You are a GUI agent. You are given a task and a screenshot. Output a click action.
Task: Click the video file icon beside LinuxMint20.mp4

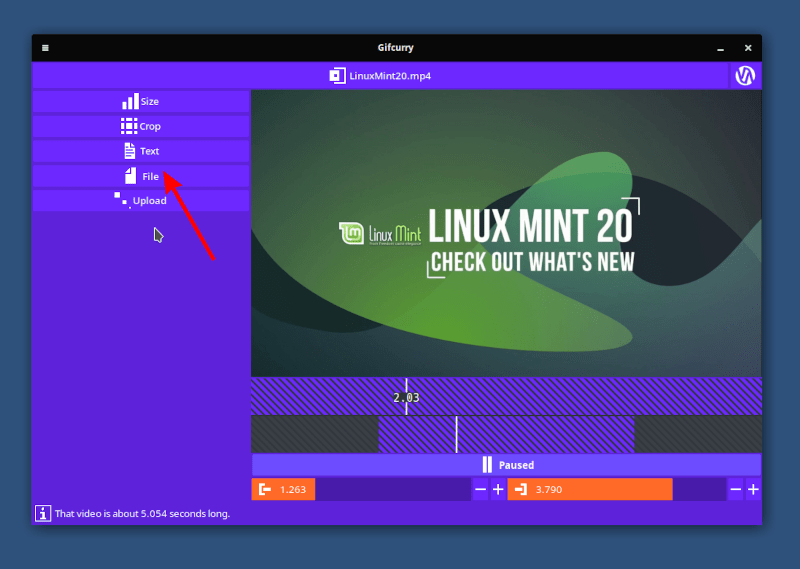(337, 76)
